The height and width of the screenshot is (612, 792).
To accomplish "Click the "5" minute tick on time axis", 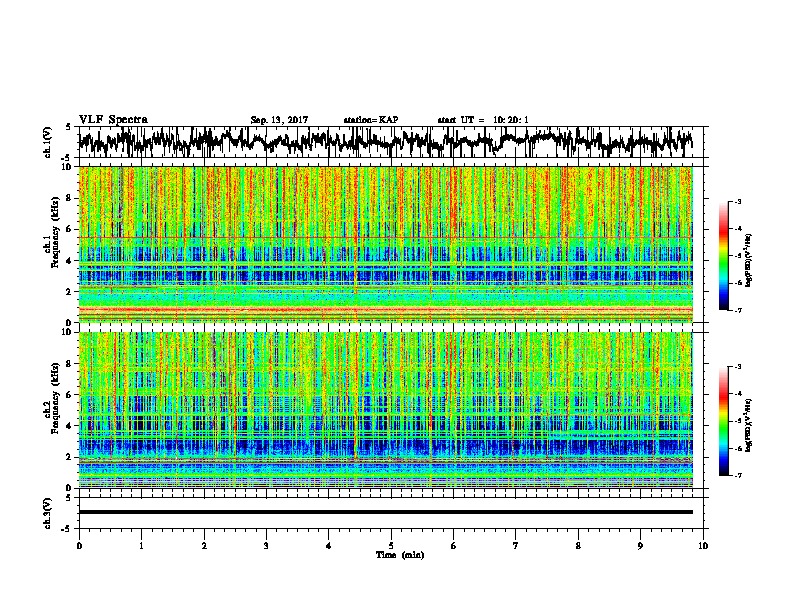I will 391,546.
